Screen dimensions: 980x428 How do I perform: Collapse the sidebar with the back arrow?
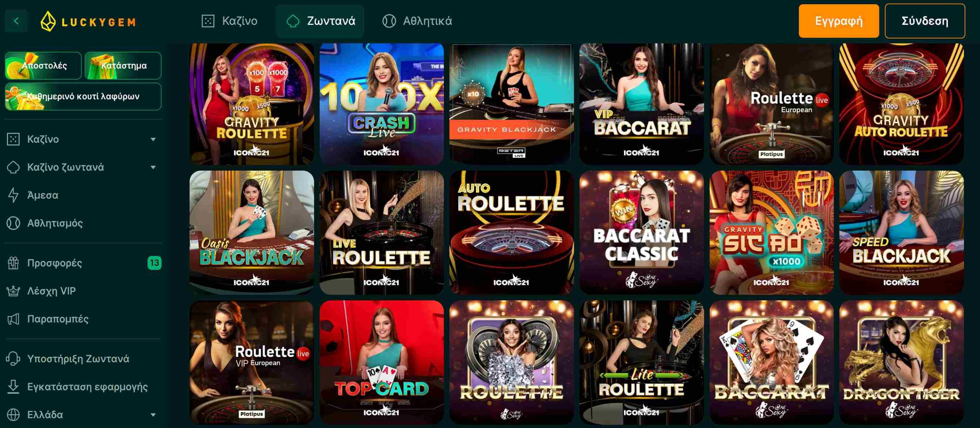16,21
